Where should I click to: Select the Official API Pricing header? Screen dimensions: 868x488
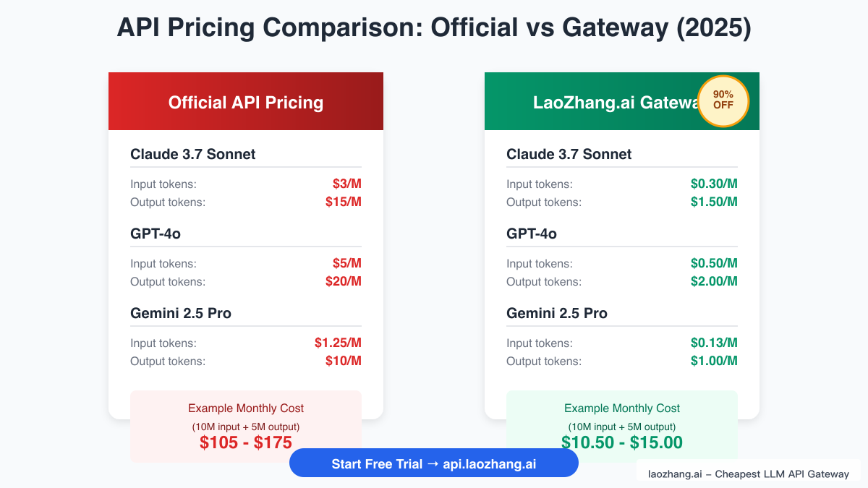coord(246,102)
